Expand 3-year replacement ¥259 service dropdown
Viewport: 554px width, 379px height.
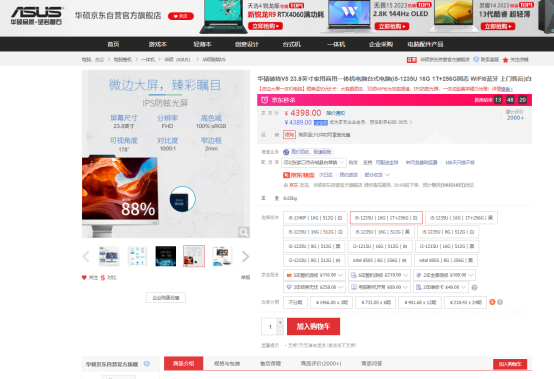[314, 287]
